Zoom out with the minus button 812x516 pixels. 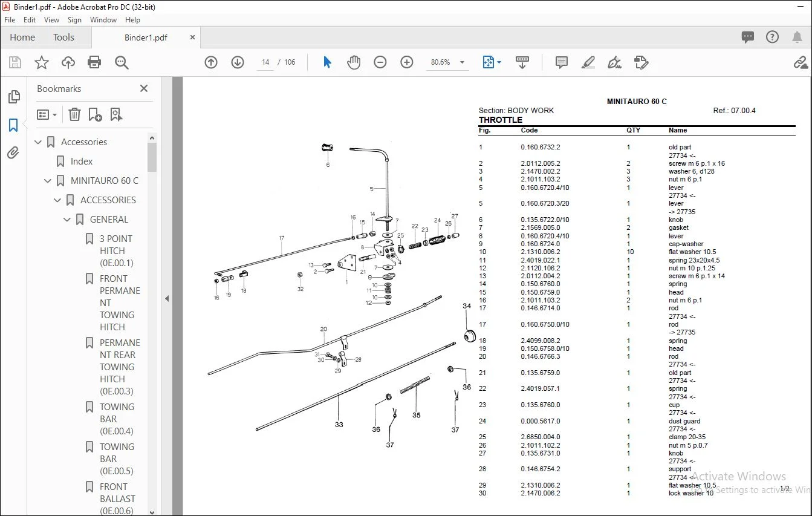[380, 62]
